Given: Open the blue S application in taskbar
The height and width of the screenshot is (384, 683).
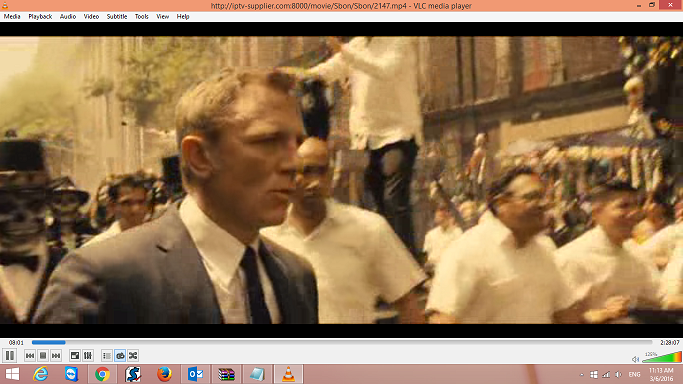Looking at the screenshot, I should click(133, 374).
